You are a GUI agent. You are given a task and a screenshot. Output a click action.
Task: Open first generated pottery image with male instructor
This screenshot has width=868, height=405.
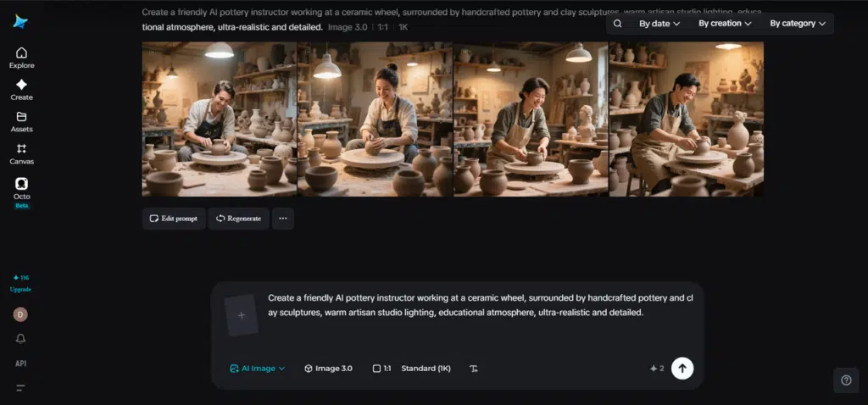click(x=220, y=119)
